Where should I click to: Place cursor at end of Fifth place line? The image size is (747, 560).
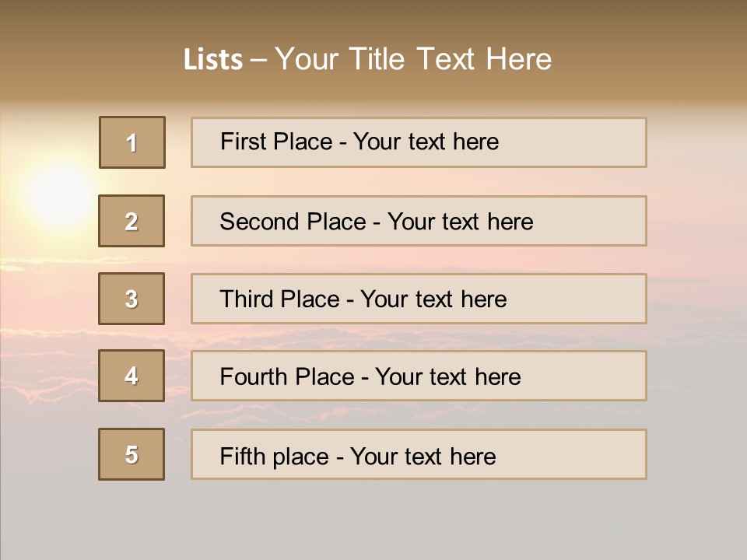pos(496,456)
